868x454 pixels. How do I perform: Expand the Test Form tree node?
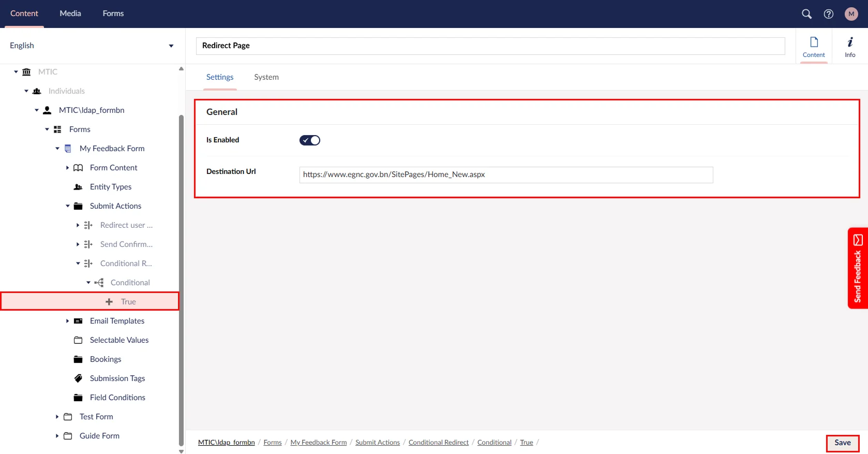57,417
